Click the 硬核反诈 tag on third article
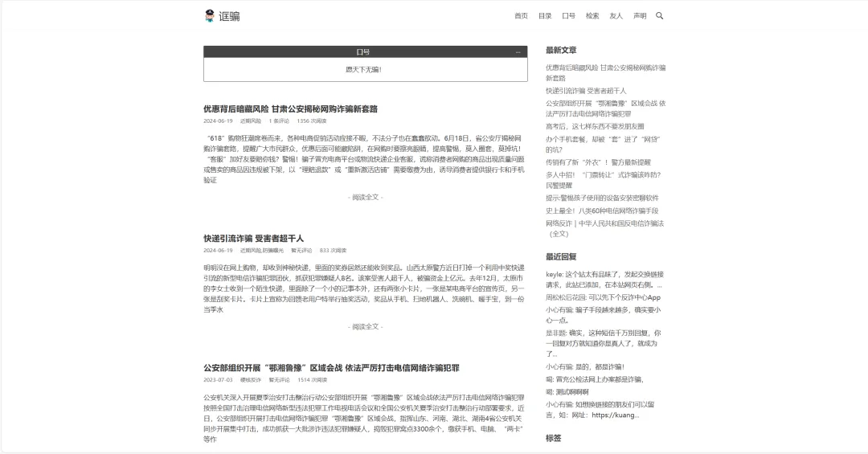 coord(251,379)
